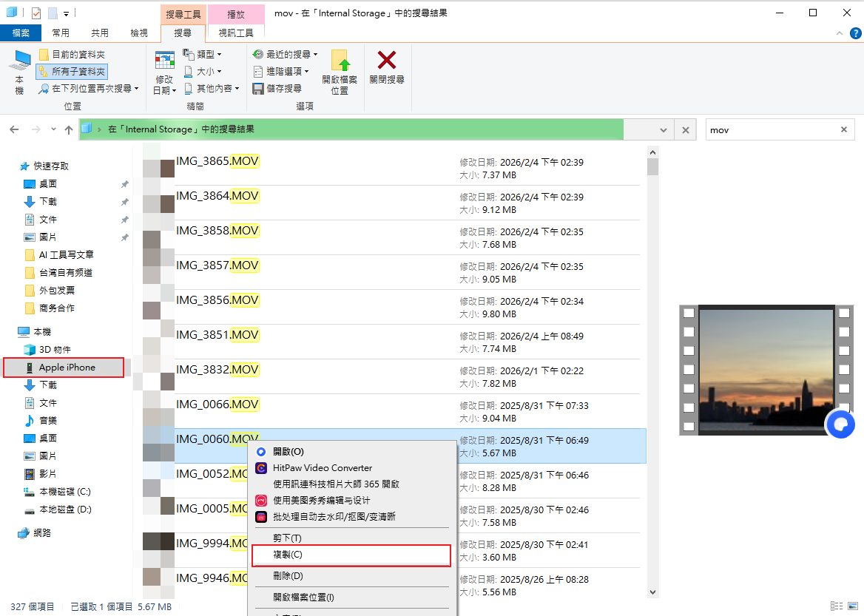Collapse the ribbon with chevron

(839, 33)
